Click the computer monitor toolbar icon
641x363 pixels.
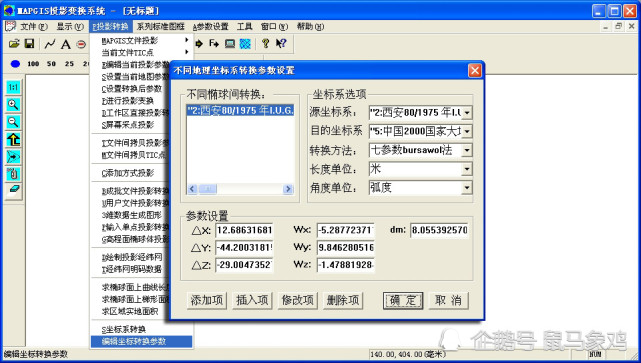click(230, 43)
